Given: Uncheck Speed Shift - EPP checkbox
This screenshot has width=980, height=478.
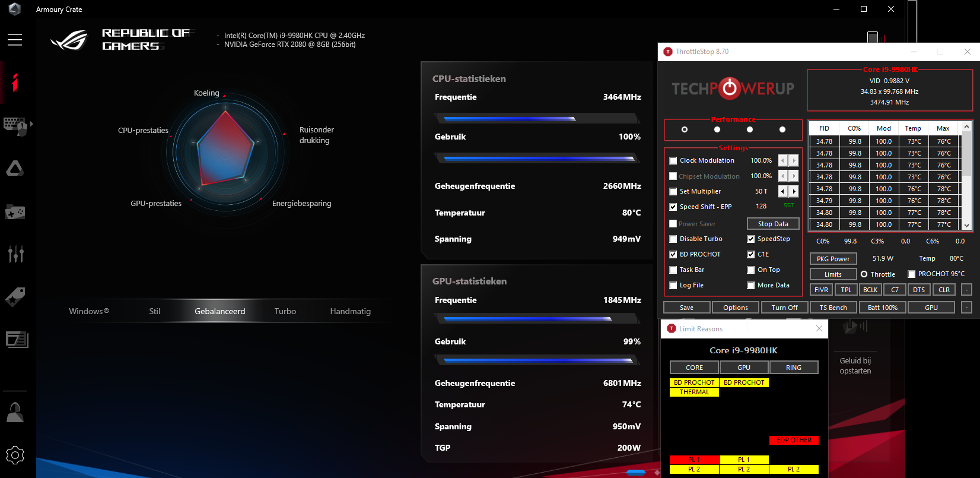Looking at the screenshot, I should 673,207.
